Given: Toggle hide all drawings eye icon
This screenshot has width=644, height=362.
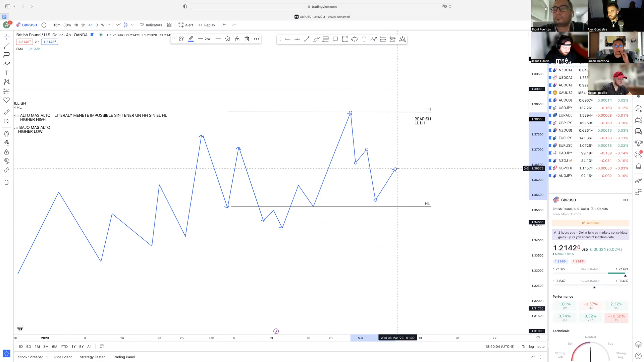Looking at the screenshot, I should coord(6,161).
